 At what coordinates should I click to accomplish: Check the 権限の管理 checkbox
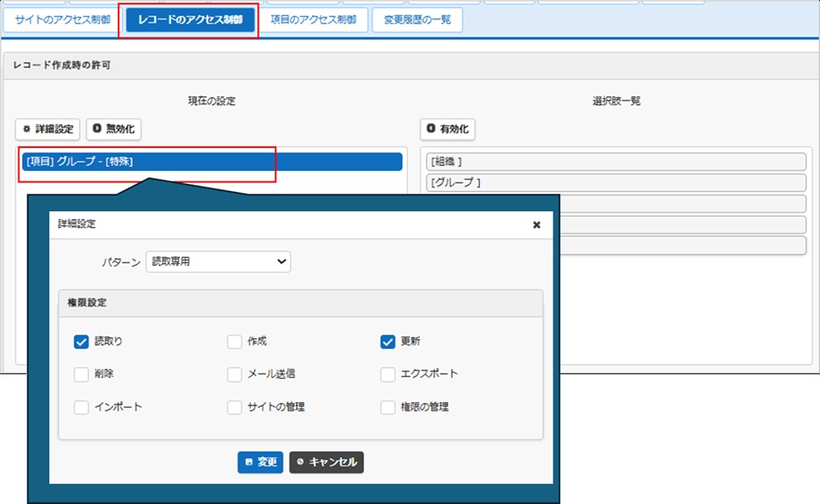click(388, 407)
